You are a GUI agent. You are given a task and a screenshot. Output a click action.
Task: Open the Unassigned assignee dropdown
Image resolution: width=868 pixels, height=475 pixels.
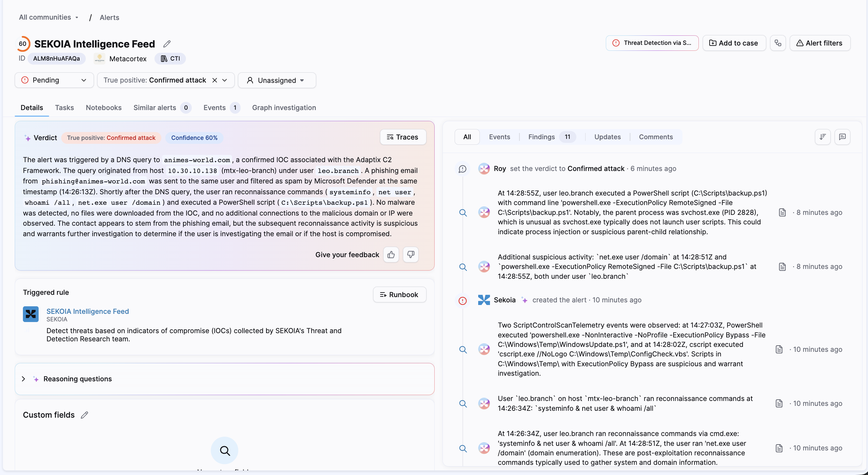pos(277,80)
